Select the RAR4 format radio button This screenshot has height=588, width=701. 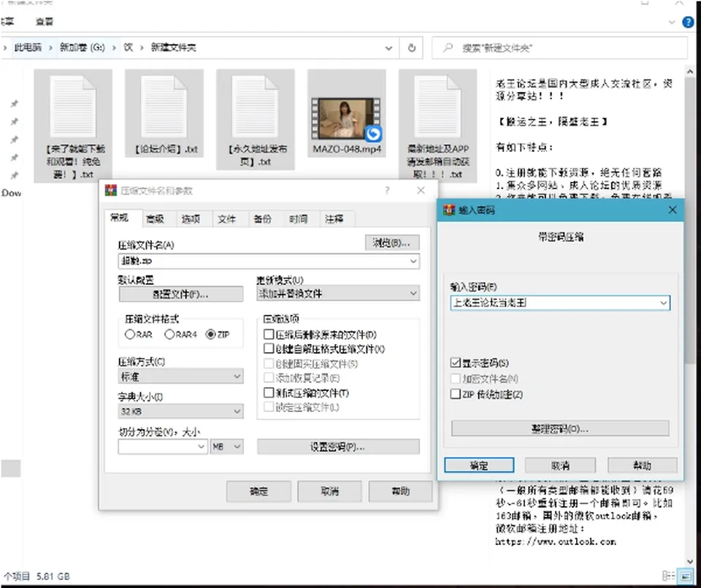point(169,334)
